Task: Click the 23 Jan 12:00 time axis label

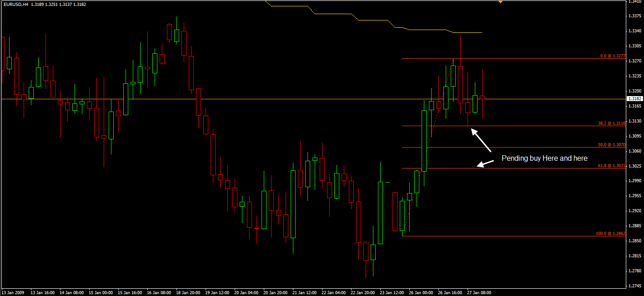Action: 392,293
